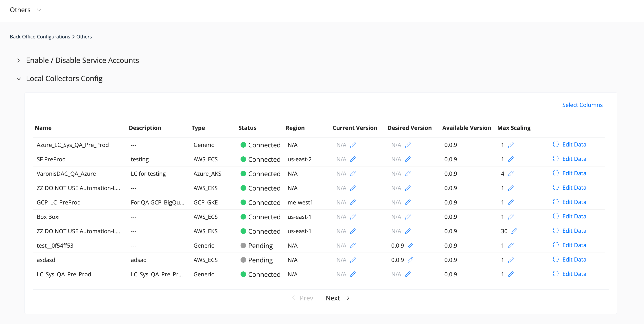Viewport: 644px width, 324px height.
Task: Edit Desired Version 0.0.9 for asdasd
Action: (x=410, y=260)
